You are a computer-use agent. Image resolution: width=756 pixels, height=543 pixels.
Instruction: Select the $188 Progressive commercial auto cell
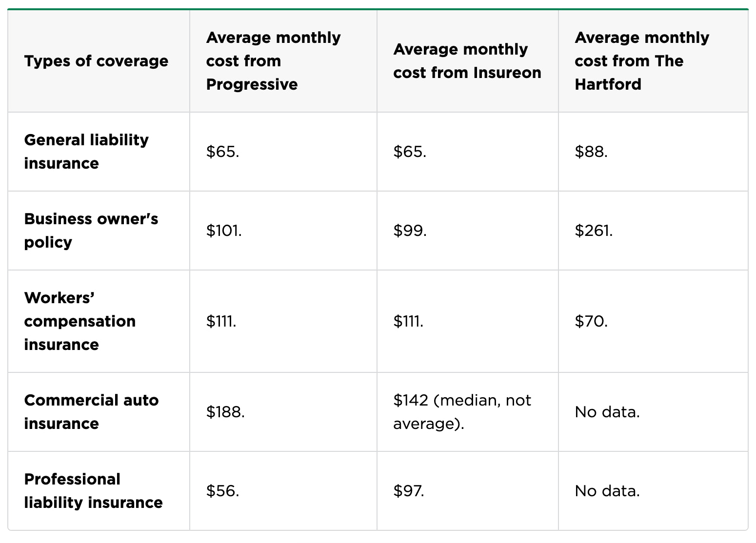coord(225,412)
